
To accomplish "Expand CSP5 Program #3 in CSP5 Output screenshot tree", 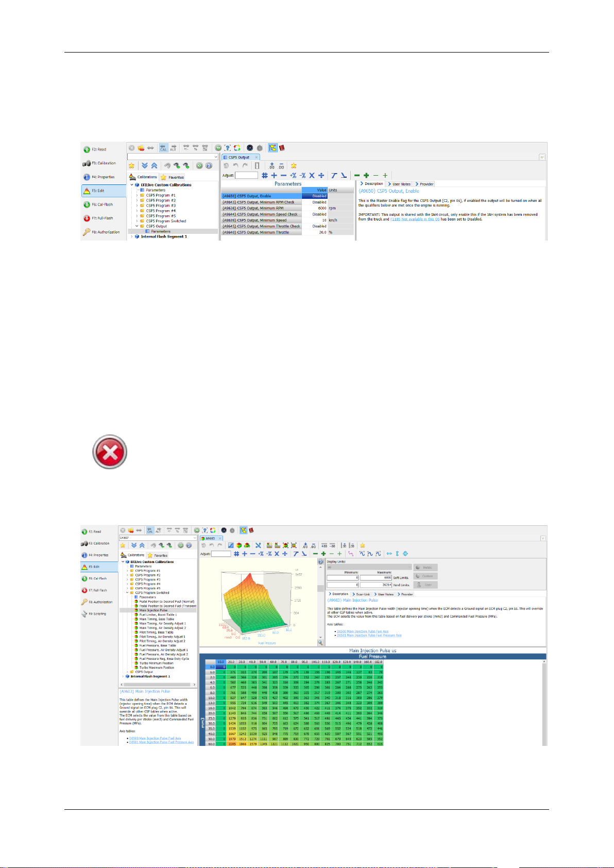I will point(137,206).
